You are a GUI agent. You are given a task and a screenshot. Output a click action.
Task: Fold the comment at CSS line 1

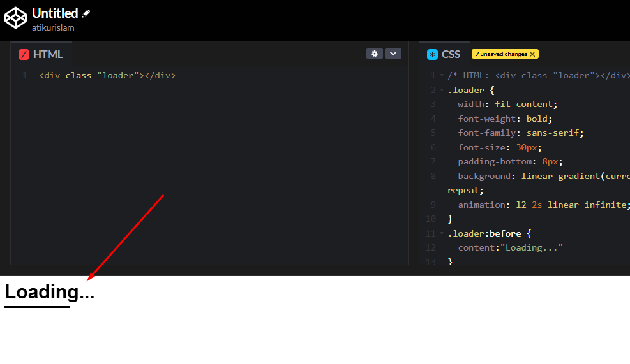[x=442, y=75]
